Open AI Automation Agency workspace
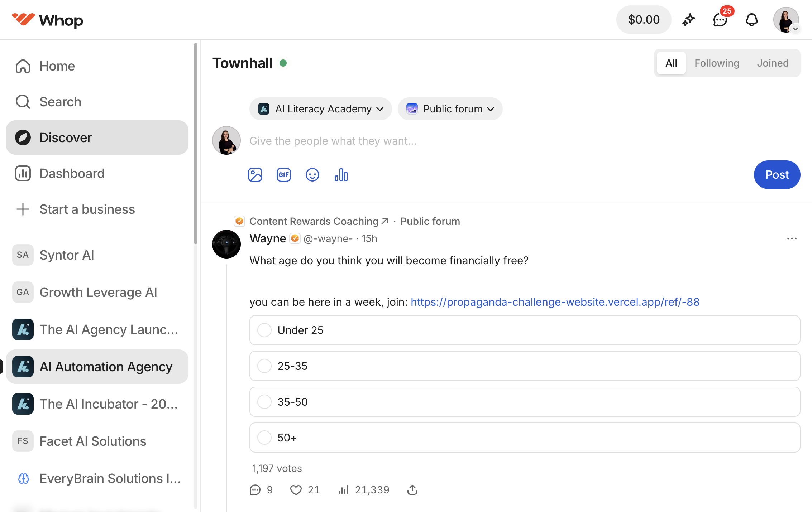 97,367
